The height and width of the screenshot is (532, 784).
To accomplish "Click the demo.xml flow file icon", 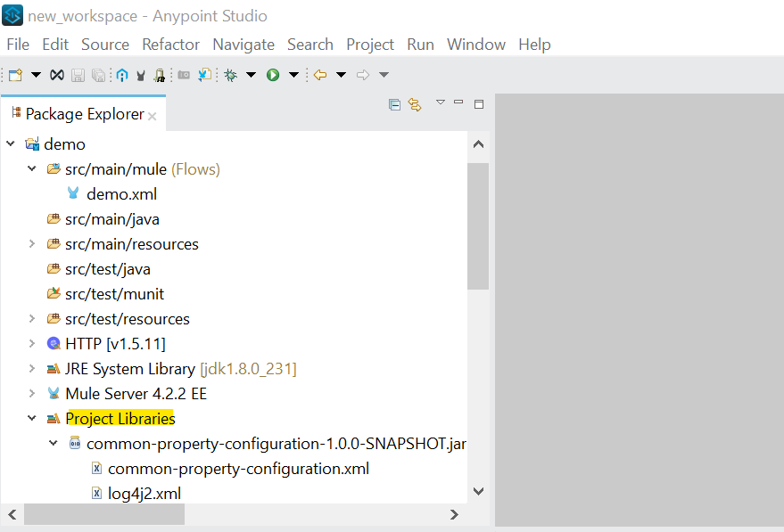I will (x=73, y=193).
